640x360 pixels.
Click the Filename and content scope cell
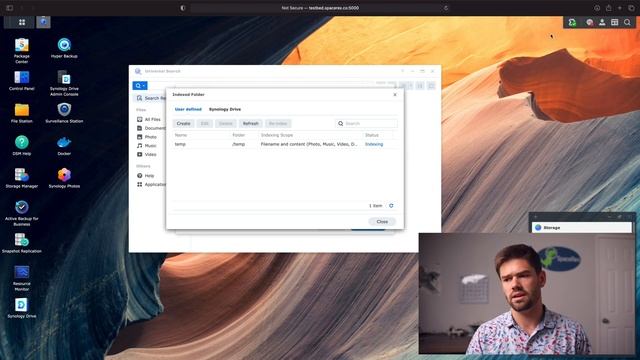(309, 144)
